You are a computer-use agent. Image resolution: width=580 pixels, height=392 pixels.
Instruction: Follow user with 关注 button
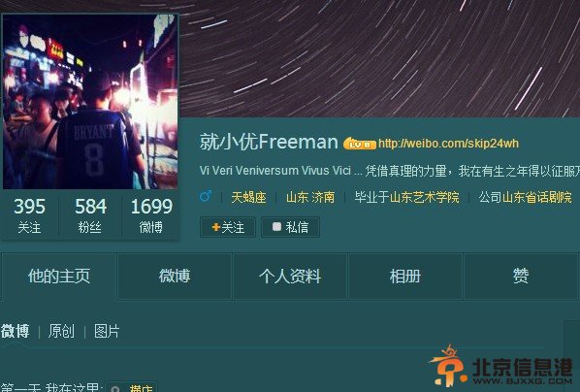[228, 227]
